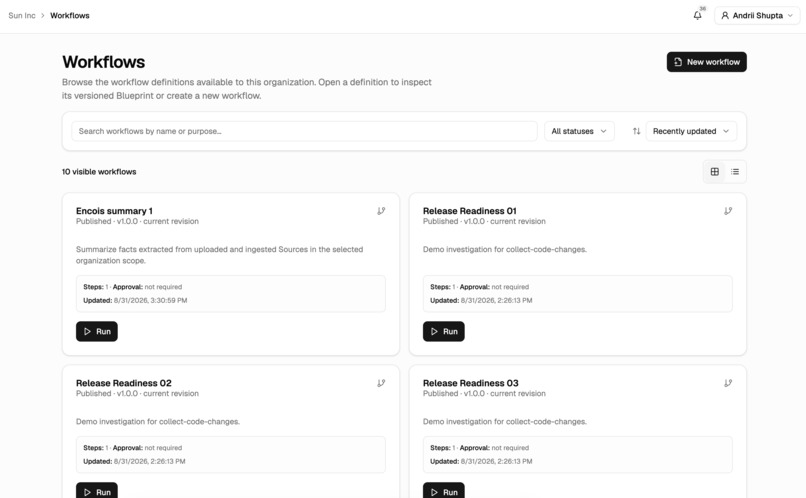Run the Release Readiness 01 workflow
The height and width of the screenshot is (498, 806).
coord(444,331)
